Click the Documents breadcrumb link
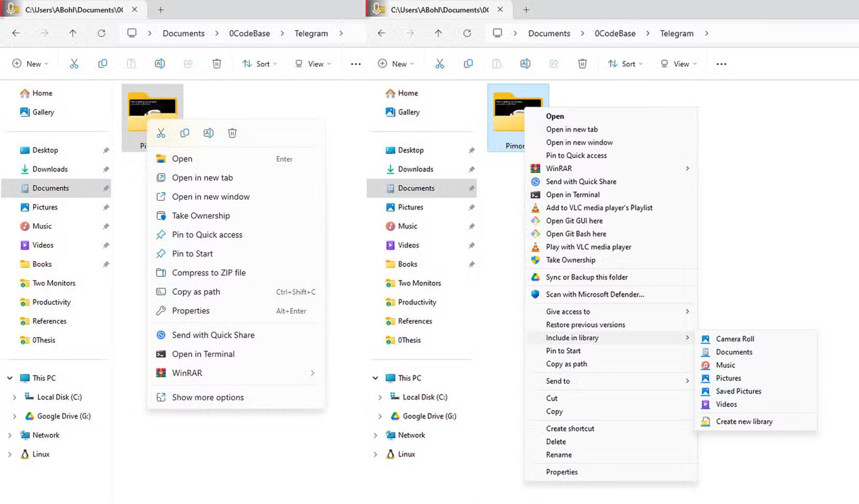Viewport: 859px width, 504px height. [x=183, y=33]
